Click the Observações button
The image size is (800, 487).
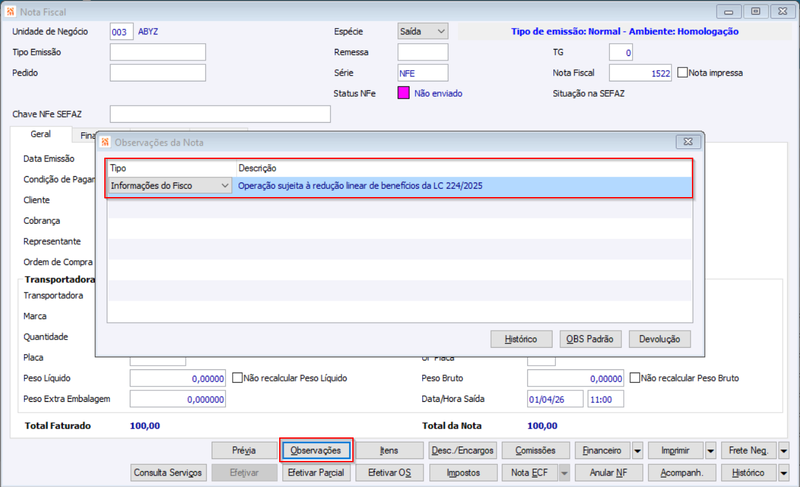point(316,451)
